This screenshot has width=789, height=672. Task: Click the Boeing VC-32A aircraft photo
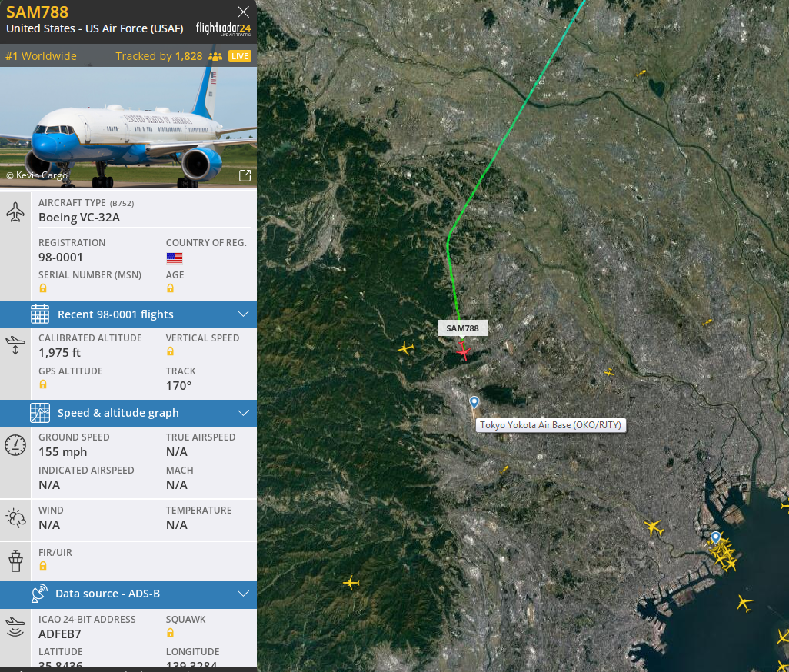click(x=128, y=128)
